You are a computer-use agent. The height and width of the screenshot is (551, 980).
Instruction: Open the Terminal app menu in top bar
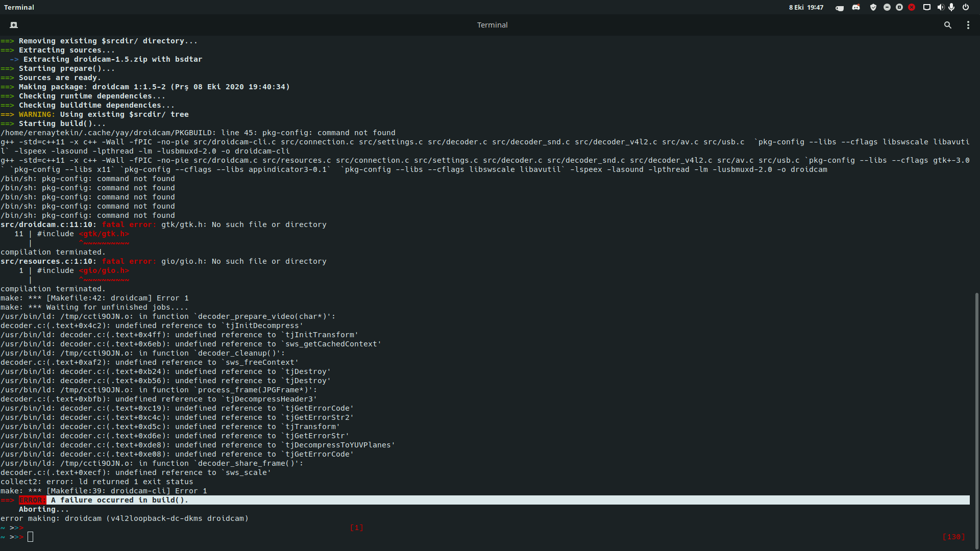tap(19, 8)
